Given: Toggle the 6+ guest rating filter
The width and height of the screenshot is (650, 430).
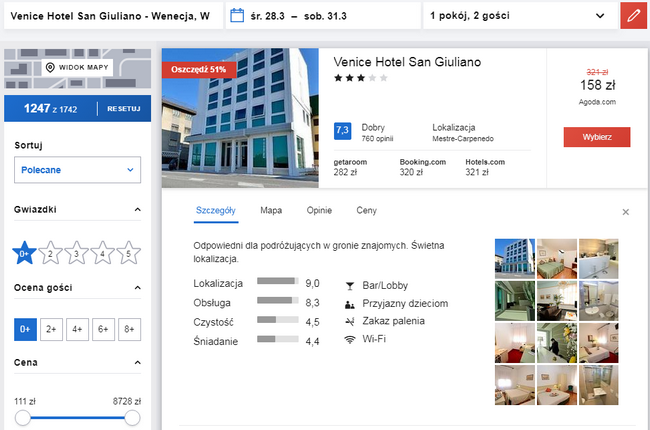Looking at the screenshot, I should click(x=103, y=329).
